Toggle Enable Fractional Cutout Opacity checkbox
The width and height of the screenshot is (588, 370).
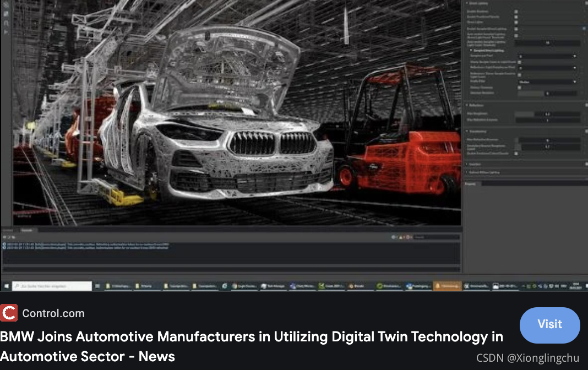coord(516,153)
